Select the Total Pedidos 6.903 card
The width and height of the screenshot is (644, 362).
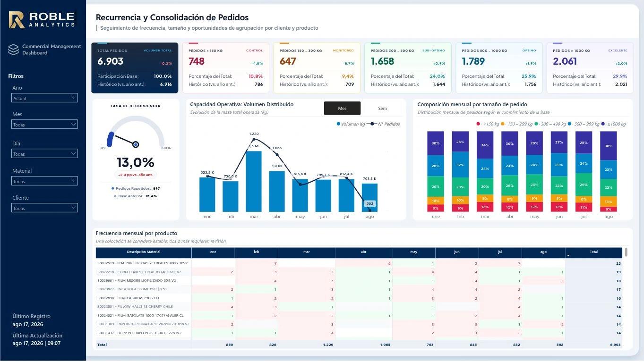(x=135, y=68)
